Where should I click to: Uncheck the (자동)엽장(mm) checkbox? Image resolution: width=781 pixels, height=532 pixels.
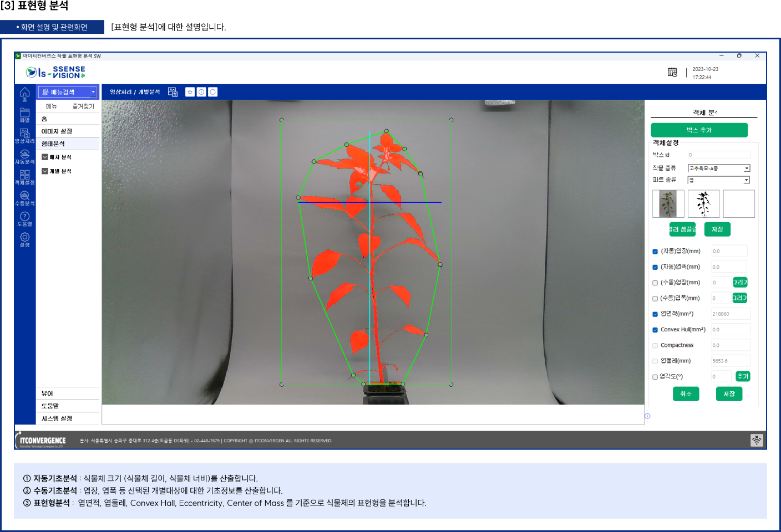(x=655, y=250)
